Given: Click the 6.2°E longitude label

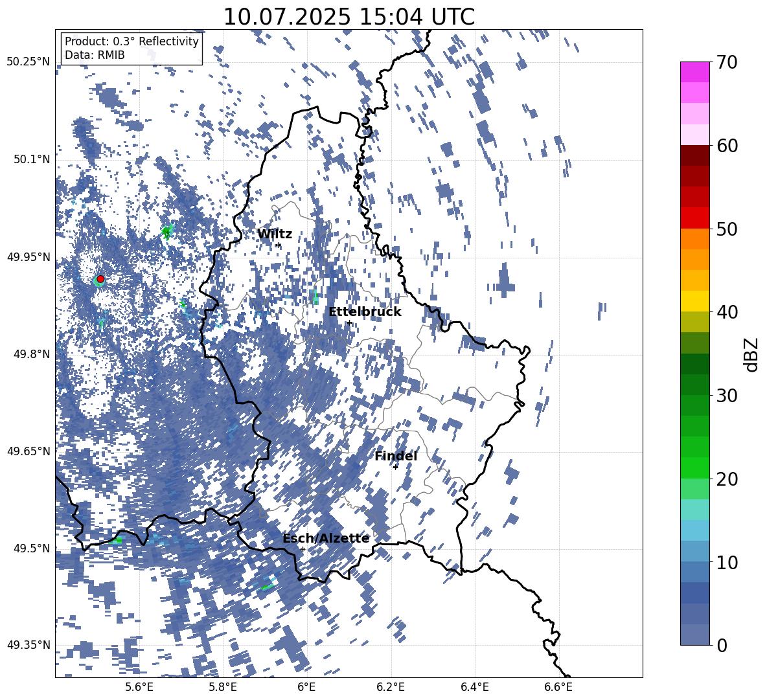Looking at the screenshot, I should click(x=391, y=687).
